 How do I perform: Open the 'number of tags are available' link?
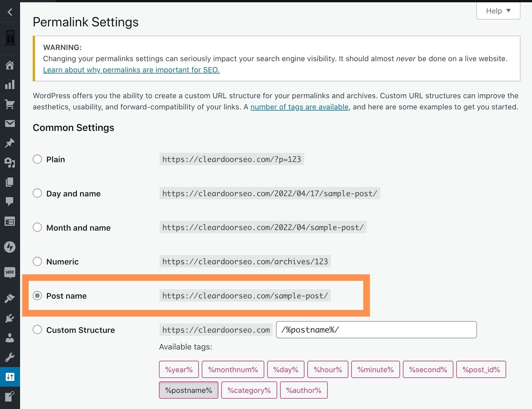299,107
